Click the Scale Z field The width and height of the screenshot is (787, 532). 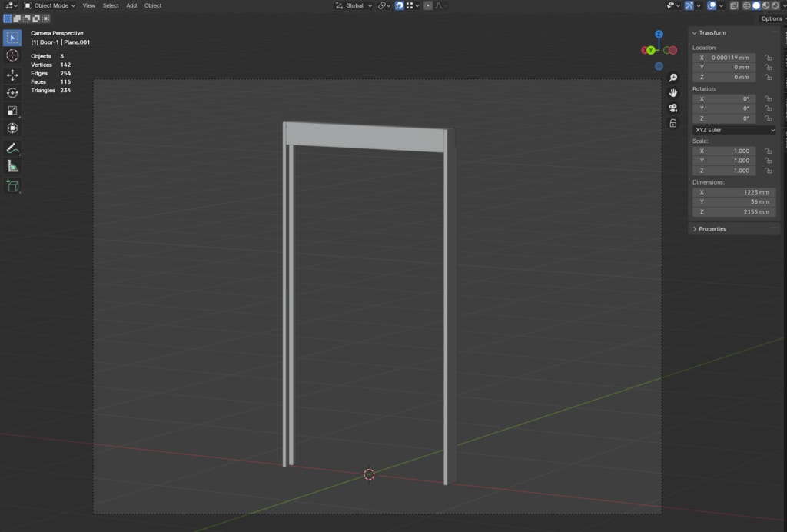[724, 171]
